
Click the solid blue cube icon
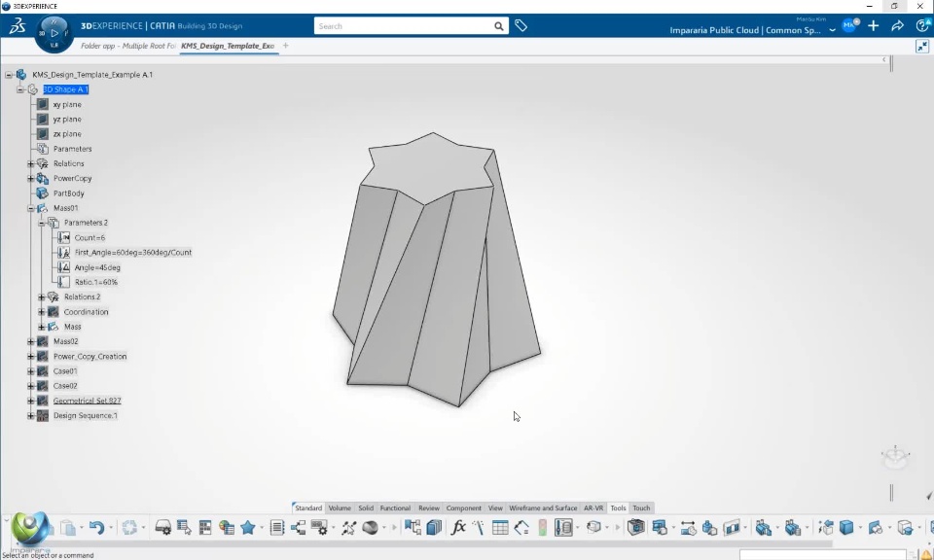[x=846, y=527]
